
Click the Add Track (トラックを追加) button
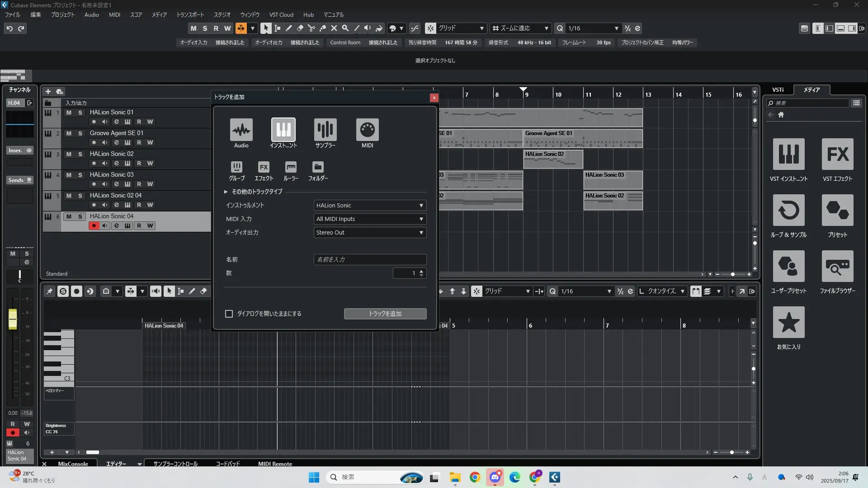click(385, 314)
